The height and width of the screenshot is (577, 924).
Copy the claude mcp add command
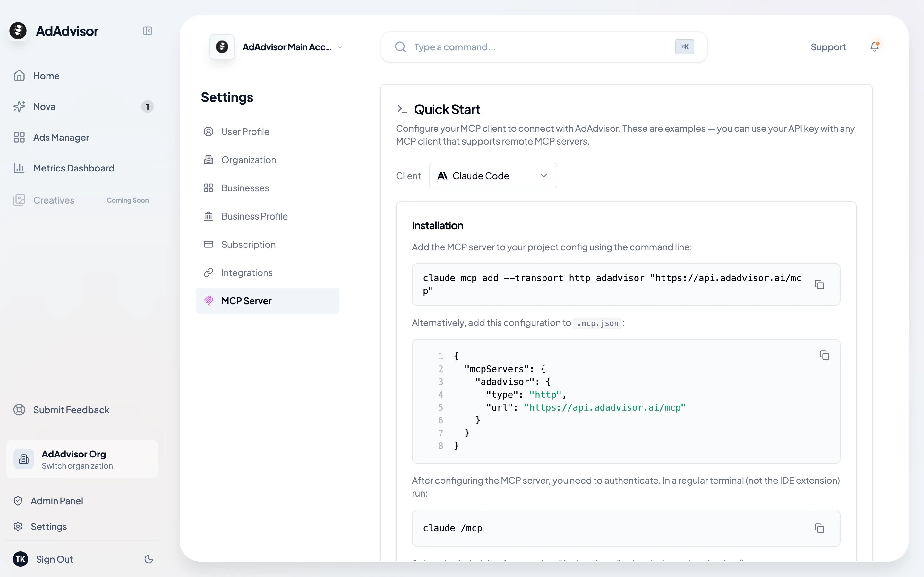click(819, 285)
